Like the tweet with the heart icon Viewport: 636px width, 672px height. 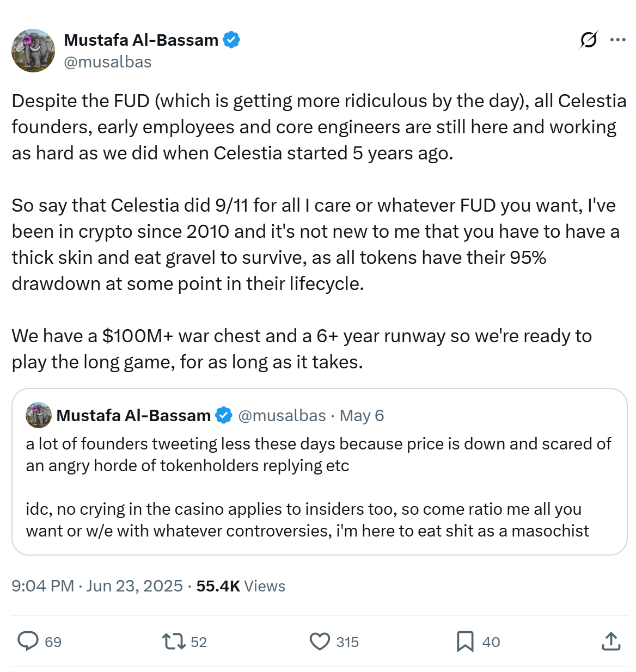tap(321, 642)
